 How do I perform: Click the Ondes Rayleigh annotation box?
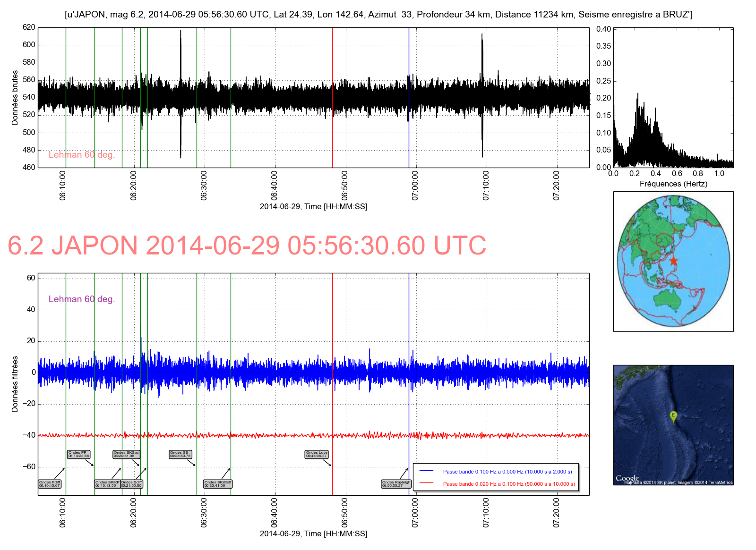pos(396,484)
